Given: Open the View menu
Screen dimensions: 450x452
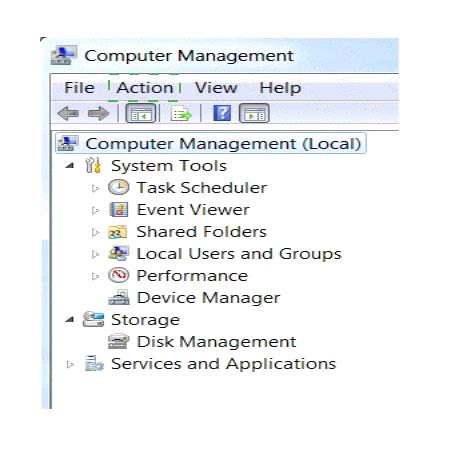Looking at the screenshot, I should click(216, 88).
